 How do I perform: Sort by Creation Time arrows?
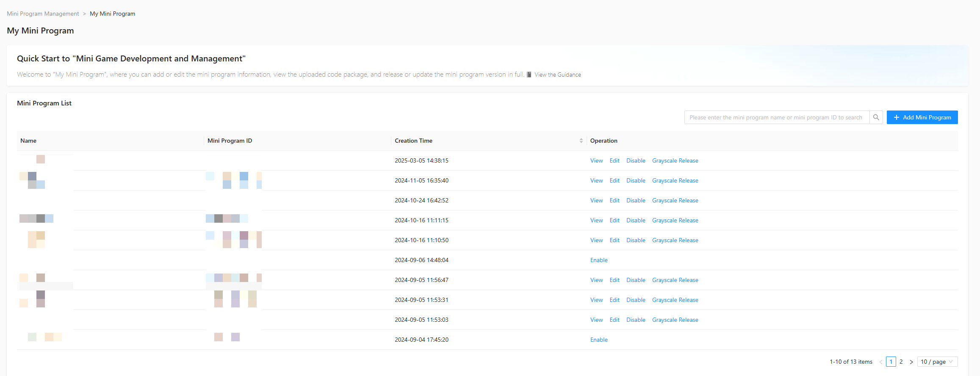point(581,141)
